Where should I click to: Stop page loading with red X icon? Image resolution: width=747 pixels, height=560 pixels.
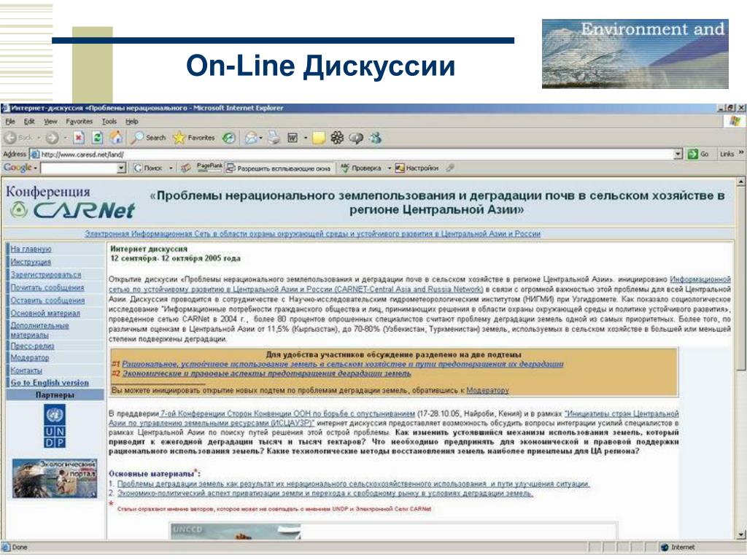coord(79,138)
